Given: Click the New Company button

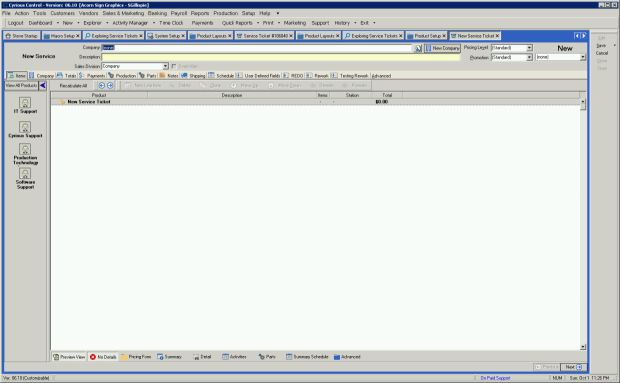Looking at the screenshot, I should 442,48.
